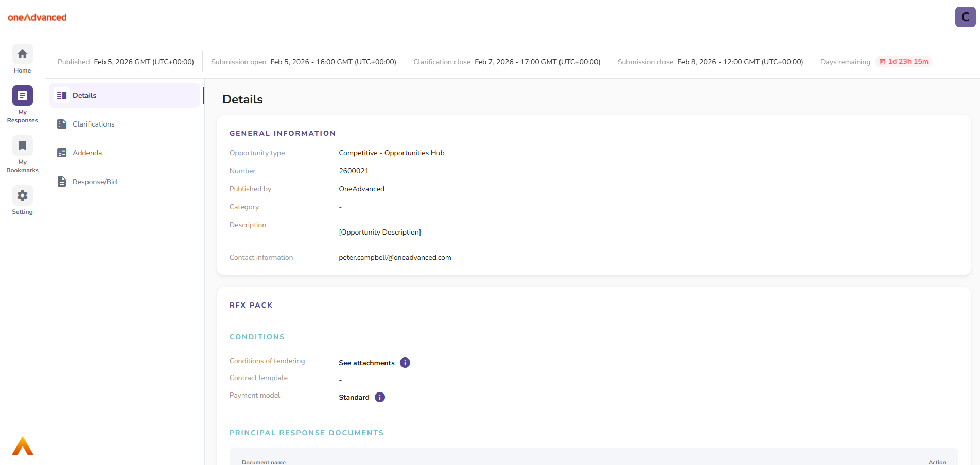Click the days remaining 1d 23h 15m badge
Image resolution: width=980 pixels, height=465 pixels.
(x=904, y=62)
